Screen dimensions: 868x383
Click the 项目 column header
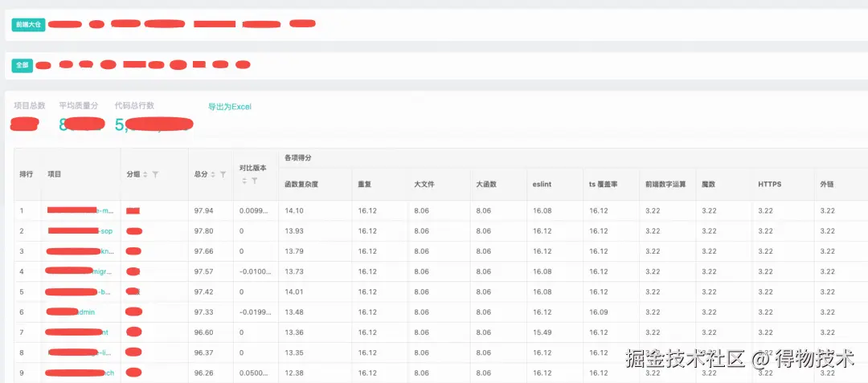[55, 174]
